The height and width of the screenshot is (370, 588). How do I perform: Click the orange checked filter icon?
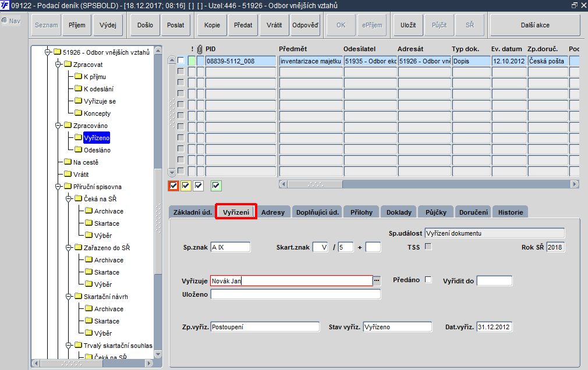[x=173, y=186]
